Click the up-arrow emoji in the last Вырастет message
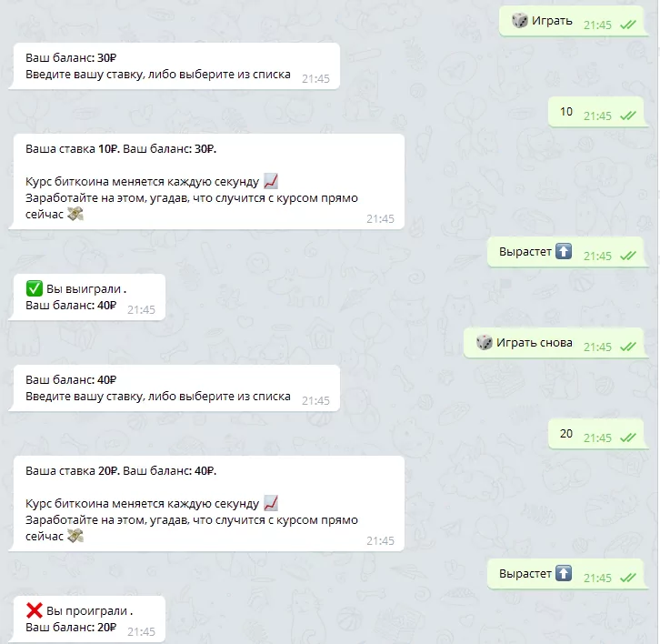 click(x=564, y=573)
